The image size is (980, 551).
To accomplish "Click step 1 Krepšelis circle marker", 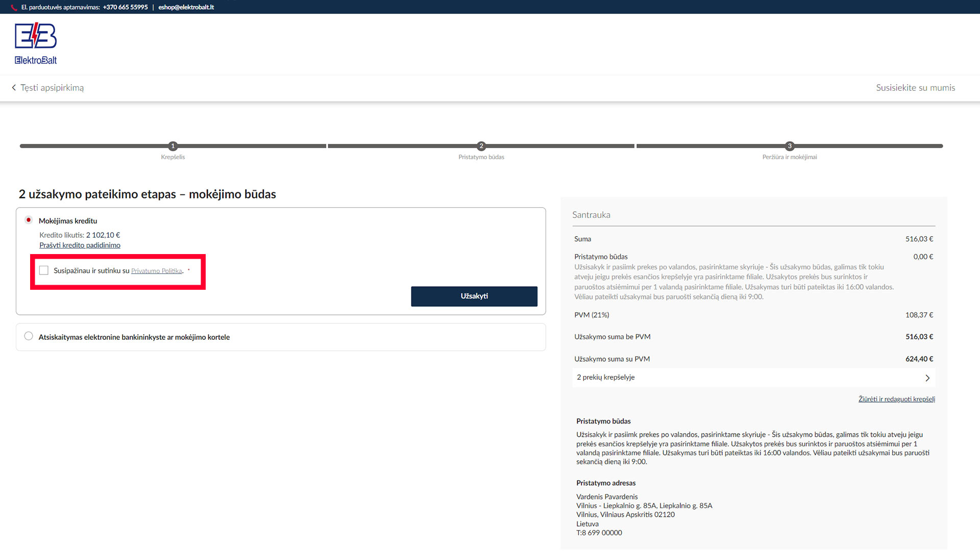I will point(173,146).
